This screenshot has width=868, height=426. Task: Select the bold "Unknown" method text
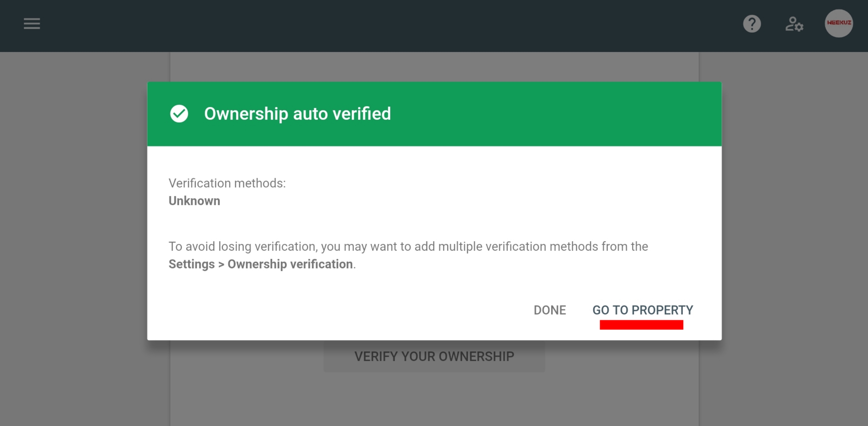194,201
